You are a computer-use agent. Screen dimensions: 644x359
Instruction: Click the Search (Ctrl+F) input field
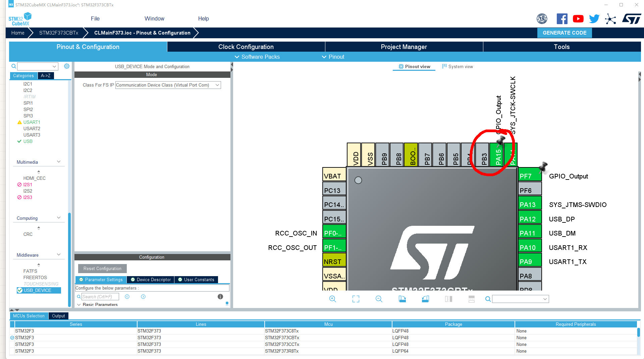point(101,297)
